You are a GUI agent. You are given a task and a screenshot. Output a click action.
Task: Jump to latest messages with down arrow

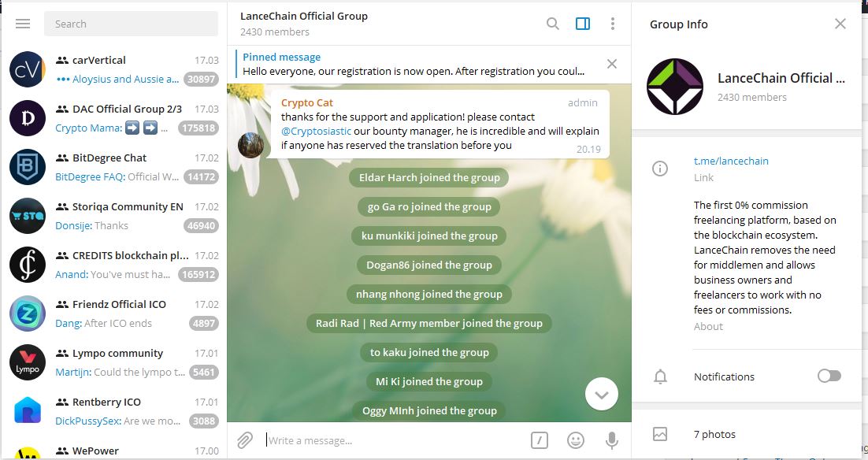coord(602,394)
